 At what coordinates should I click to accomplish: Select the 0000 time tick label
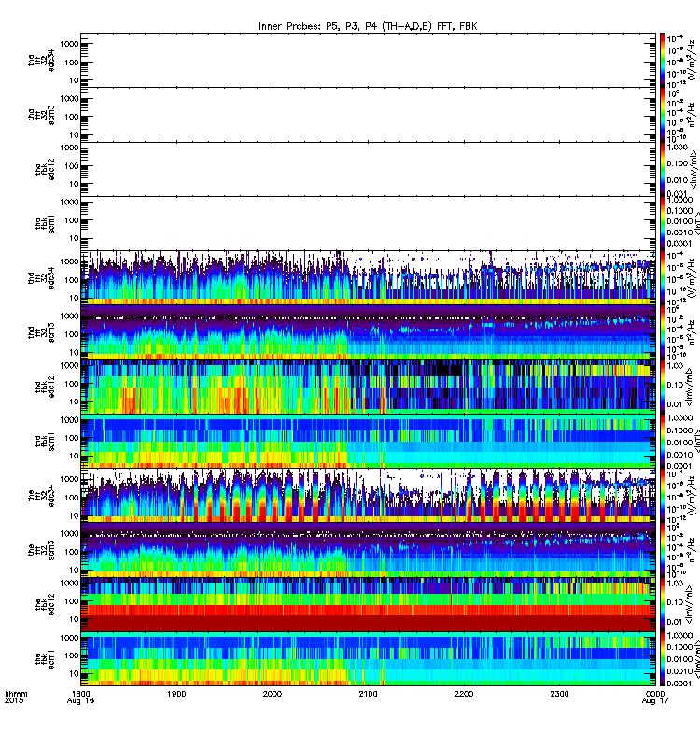click(x=655, y=694)
